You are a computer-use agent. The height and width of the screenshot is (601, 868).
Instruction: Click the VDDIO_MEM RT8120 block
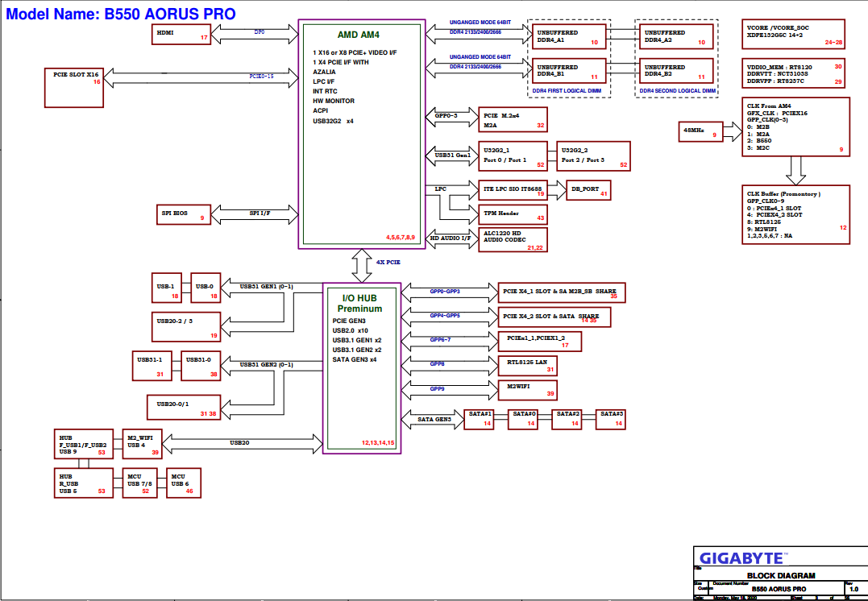(793, 73)
